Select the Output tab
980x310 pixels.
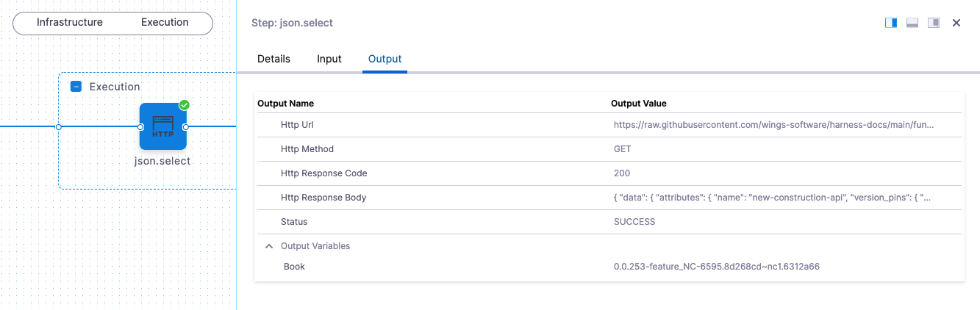[x=385, y=59]
